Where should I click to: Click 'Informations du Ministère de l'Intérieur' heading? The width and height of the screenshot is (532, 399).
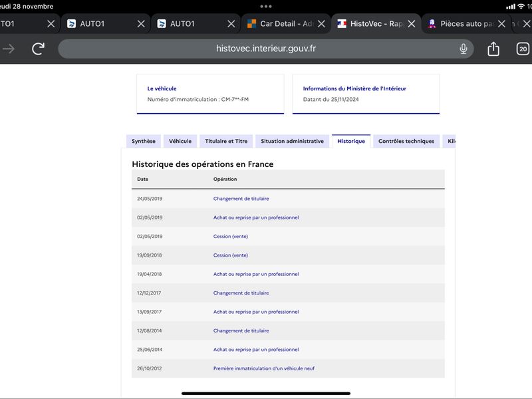[354, 88]
